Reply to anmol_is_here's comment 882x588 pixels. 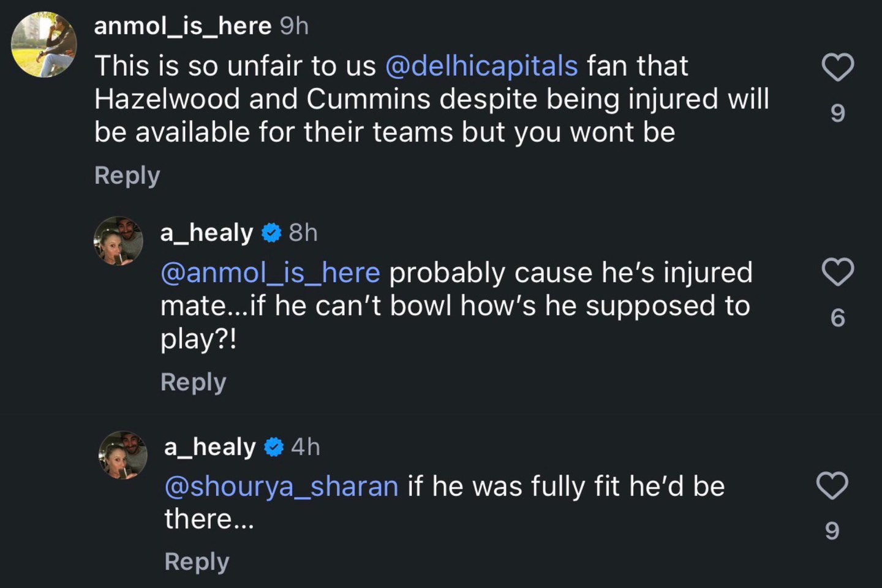127,176
